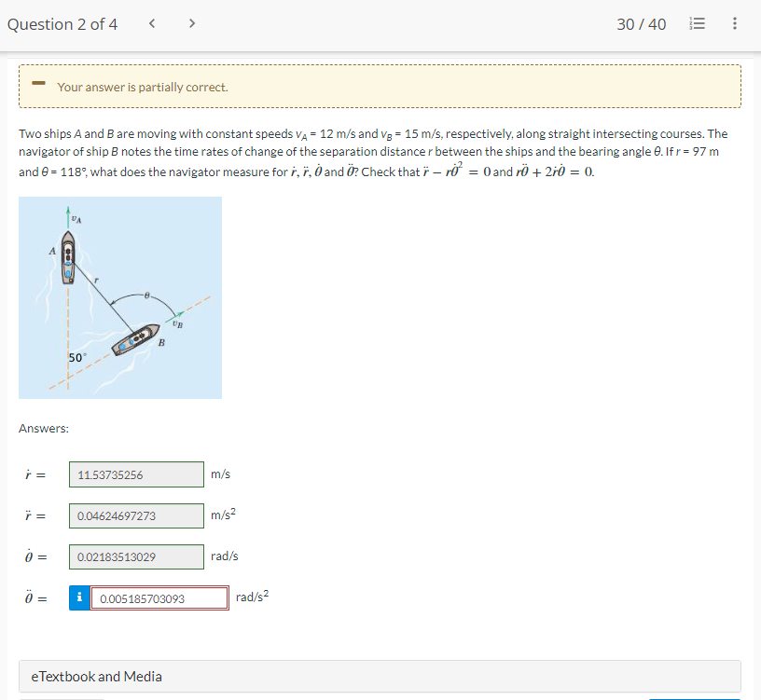
Task: Select the Question 2 of 4 header
Action: point(62,24)
